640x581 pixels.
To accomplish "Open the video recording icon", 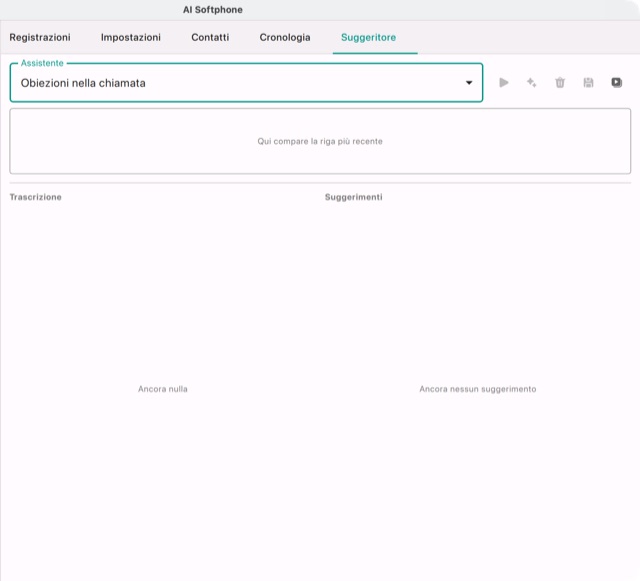I will point(617,83).
